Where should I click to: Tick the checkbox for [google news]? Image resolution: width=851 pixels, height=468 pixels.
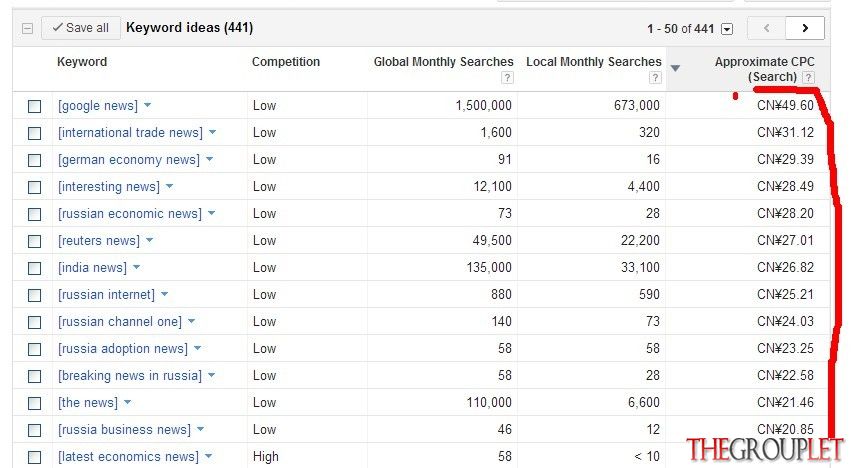point(34,106)
